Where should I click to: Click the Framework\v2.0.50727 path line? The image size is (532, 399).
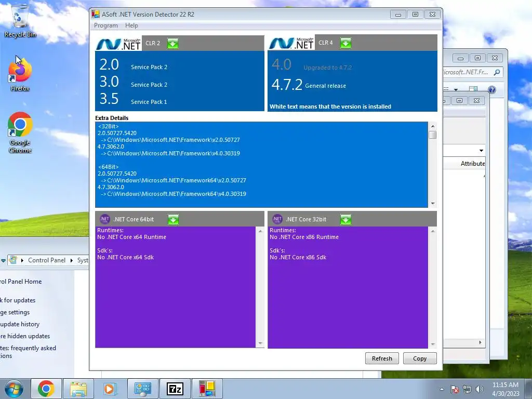[170, 140]
